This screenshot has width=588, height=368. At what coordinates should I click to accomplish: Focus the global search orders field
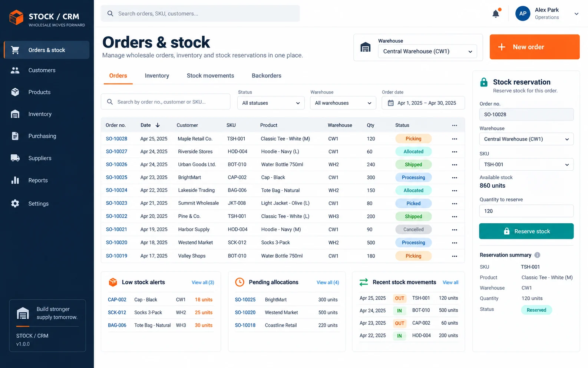[x=200, y=14]
